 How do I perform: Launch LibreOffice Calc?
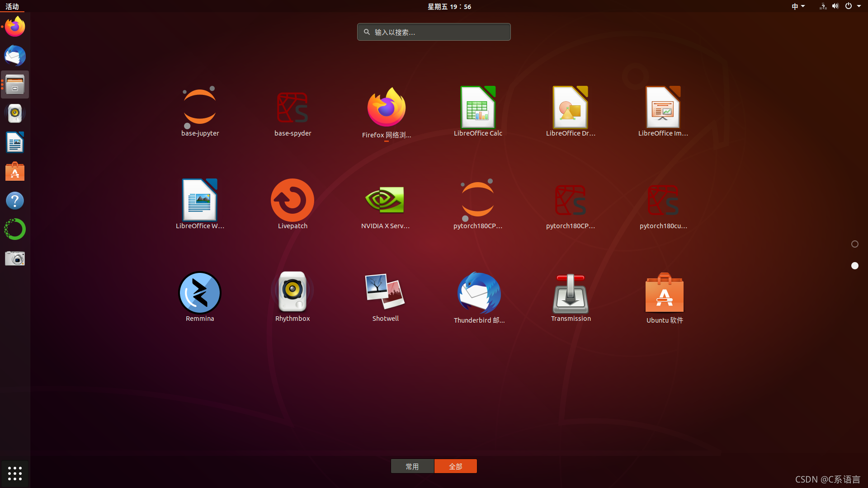click(x=478, y=112)
